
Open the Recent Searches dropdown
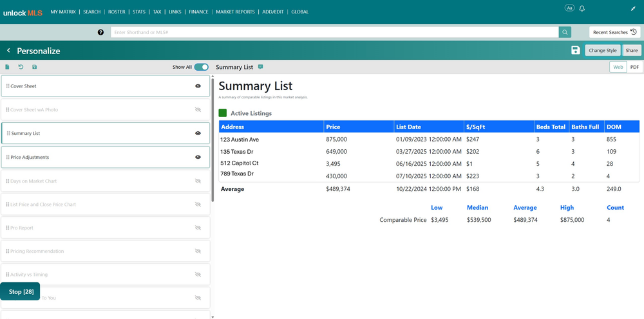[614, 32]
